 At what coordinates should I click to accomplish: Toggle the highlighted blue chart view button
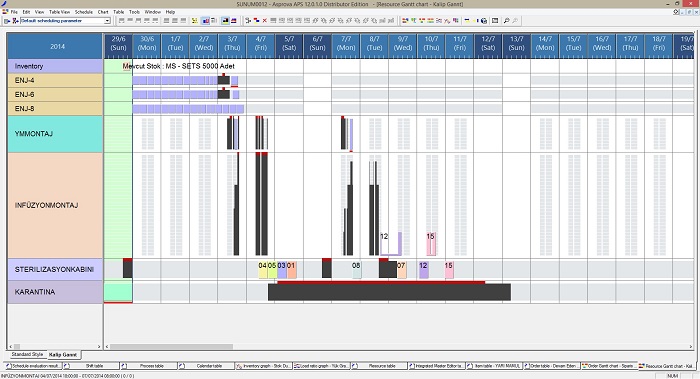[x=206, y=21]
